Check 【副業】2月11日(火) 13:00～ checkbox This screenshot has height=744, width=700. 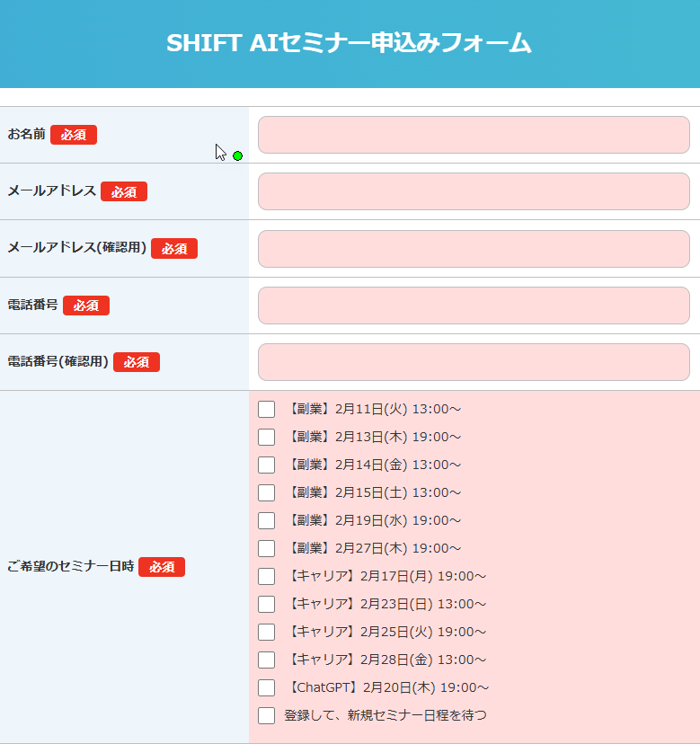point(266,409)
